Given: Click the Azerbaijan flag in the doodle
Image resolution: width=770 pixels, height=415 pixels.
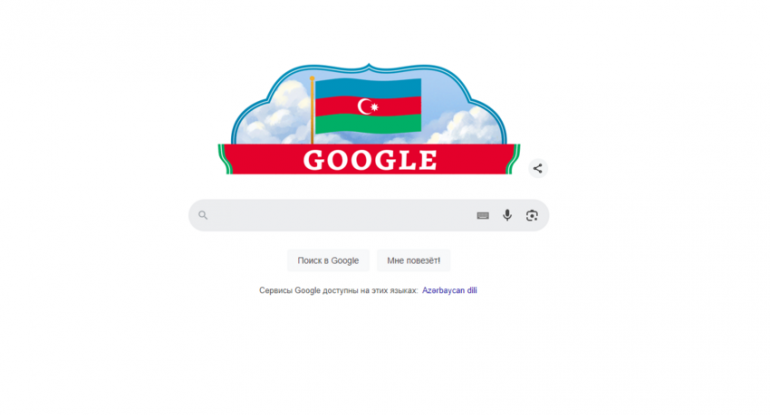Looking at the screenshot, I should tap(368, 106).
